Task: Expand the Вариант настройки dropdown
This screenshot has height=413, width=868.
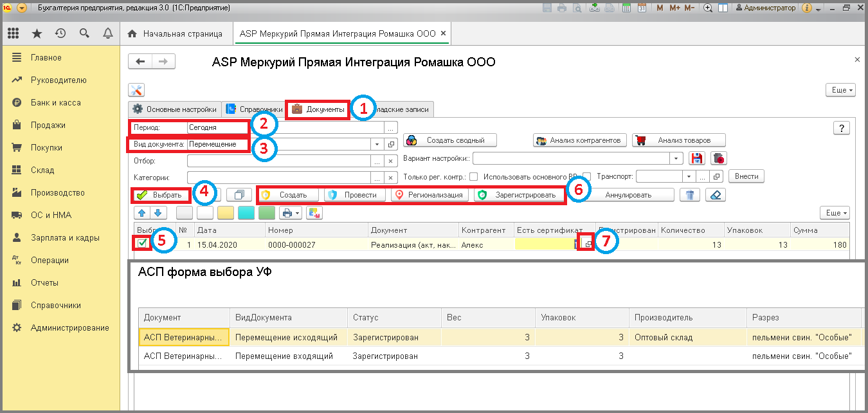Action: pyautogui.click(x=676, y=158)
